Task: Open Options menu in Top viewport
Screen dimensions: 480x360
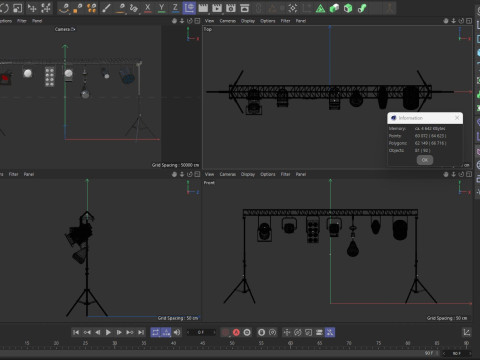Action: [268, 21]
